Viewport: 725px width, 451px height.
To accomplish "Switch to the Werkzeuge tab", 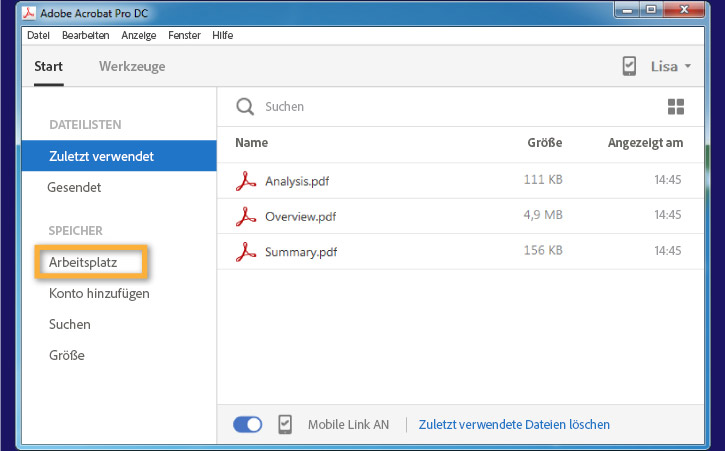I will click(x=132, y=67).
